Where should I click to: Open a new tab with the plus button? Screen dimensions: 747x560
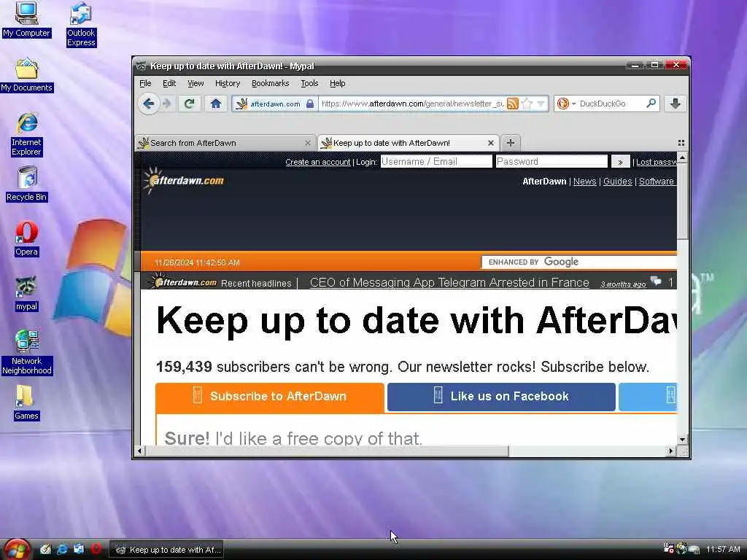point(510,142)
